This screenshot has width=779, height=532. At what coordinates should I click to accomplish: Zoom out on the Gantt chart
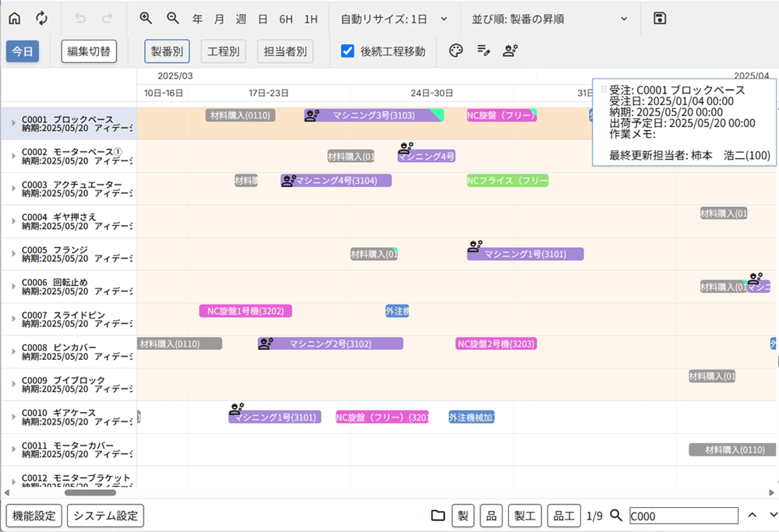tap(172, 18)
